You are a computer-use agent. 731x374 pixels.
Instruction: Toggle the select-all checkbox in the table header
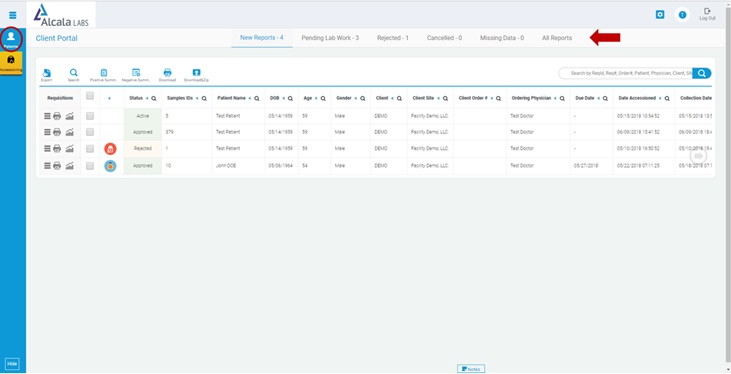point(90,96)
